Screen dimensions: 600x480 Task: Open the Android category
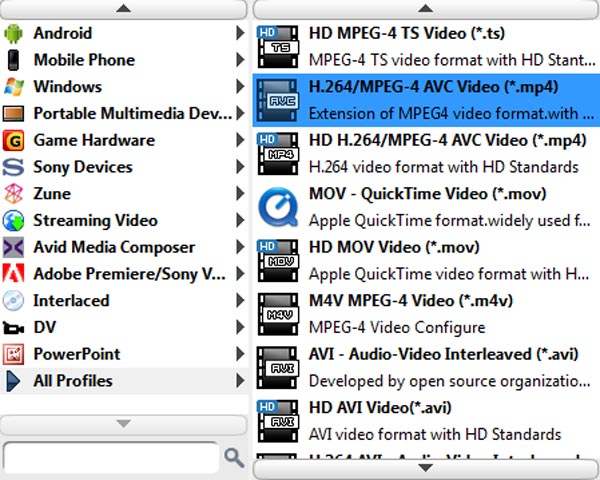click(x=124, y=33)
